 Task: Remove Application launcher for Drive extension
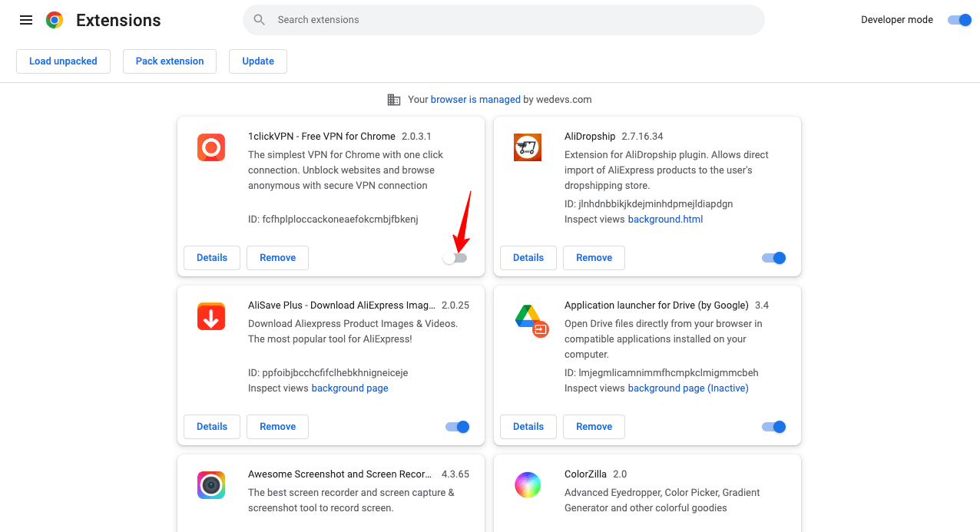[x=594, y=427]
